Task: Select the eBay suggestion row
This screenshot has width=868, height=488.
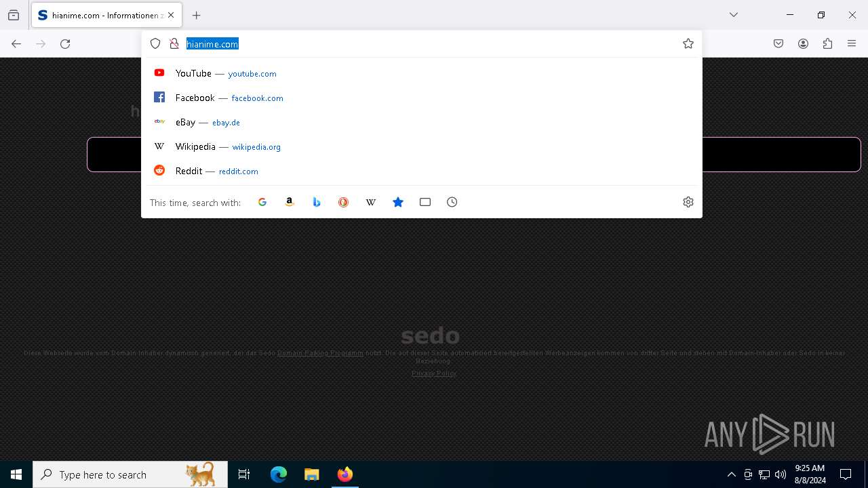Action: (x=422, y=122)
